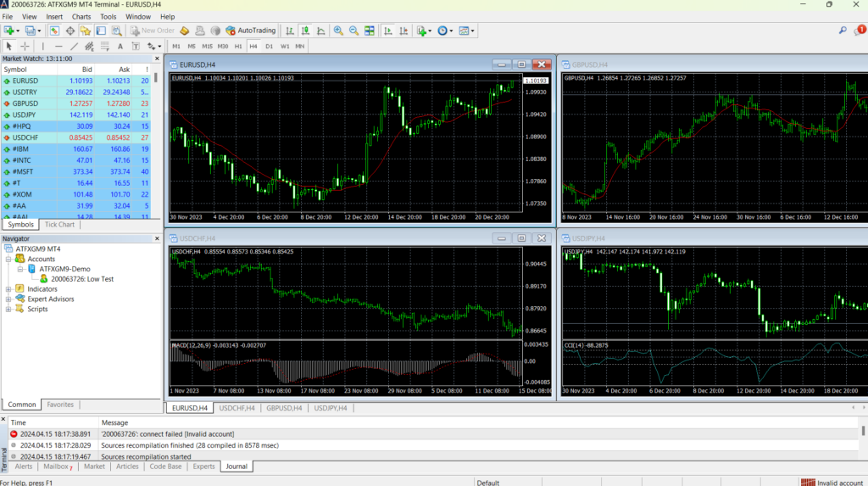Viewport: 868px width, 486px height.
Task: Open the Insert menu
Action: pos(54,17)
